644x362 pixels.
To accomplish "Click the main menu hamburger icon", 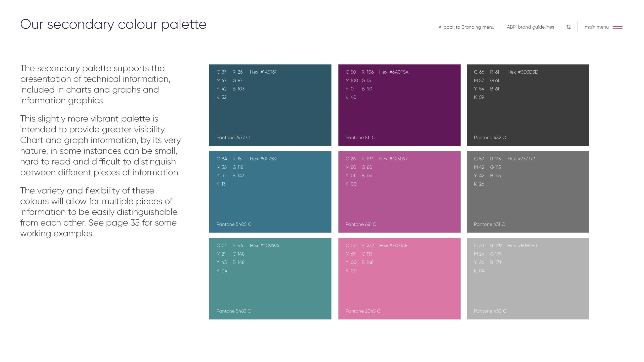I will (617, 27).
